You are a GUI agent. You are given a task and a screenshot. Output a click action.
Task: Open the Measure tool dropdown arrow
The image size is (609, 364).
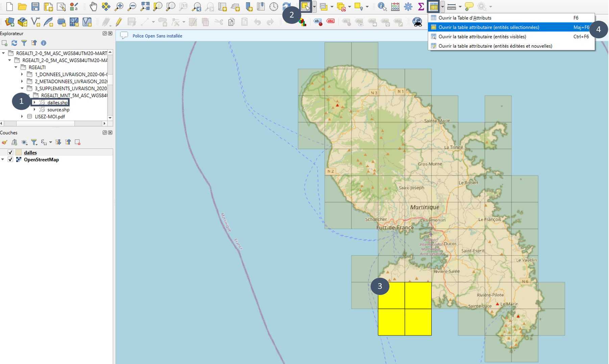[x=460, y=6]
